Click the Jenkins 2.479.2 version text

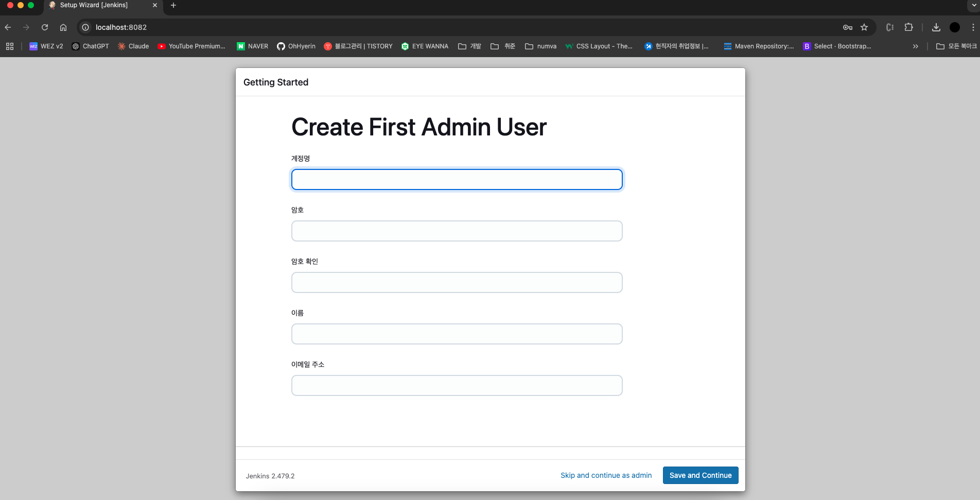tap(270, 476)
